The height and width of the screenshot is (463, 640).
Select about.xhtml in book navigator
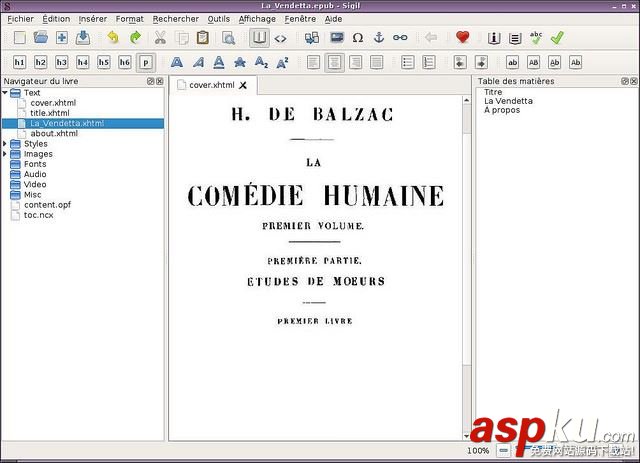pyautogui.click(x=54, y=134)
